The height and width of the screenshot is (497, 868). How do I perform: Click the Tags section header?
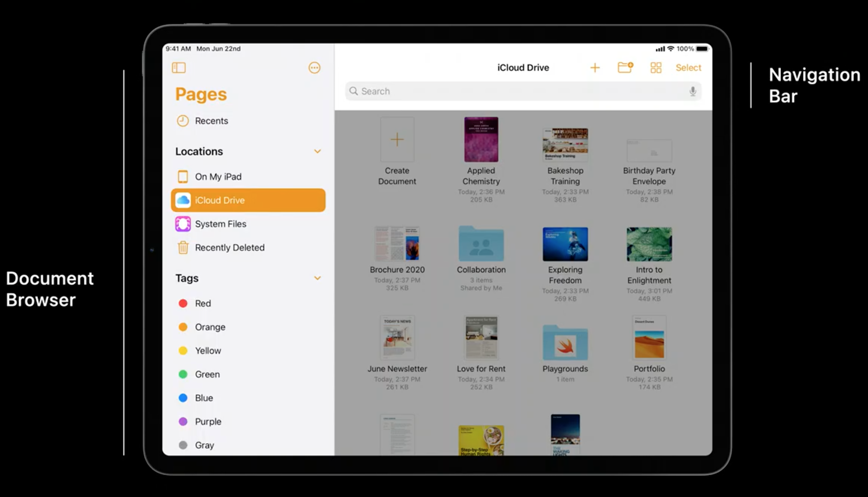click(187, 278)
